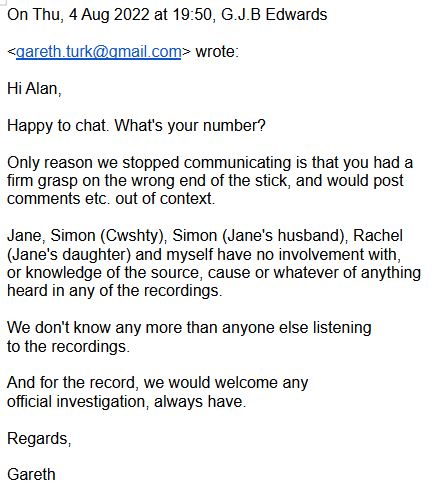Click the sender name 'G.J.B Edwards'

pos(274,15)
